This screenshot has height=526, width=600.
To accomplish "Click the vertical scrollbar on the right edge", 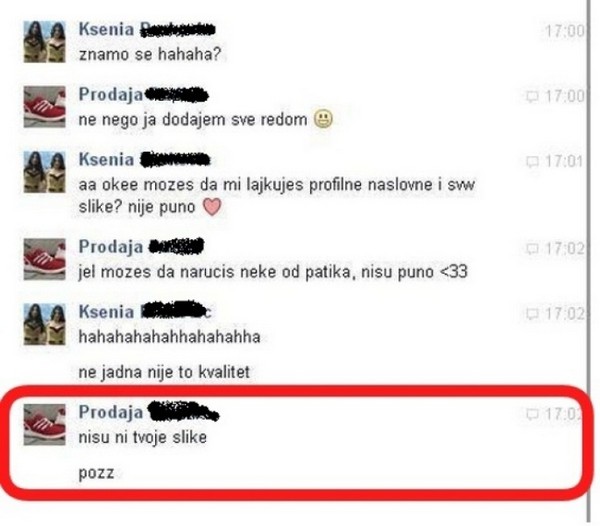I will pyautogui.click(x=589, y=261).
